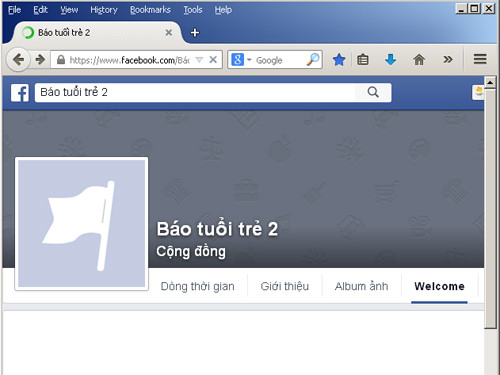Click the Facebook profile icon at right
Image resolution: width=500 pixels, height=375 pixels.
(x=478, y=92)
